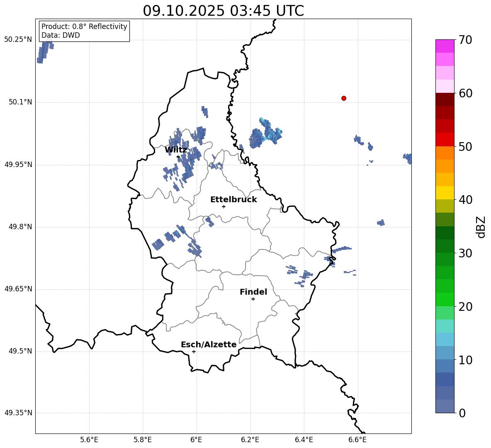
Task: Click the radar echo cluster northeast of Ettelbruck
Action: (265, 133)
